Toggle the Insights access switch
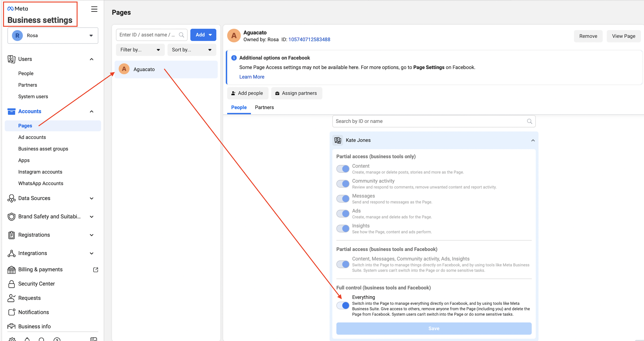The image size is (644, 341). click(x=343, y=229)
